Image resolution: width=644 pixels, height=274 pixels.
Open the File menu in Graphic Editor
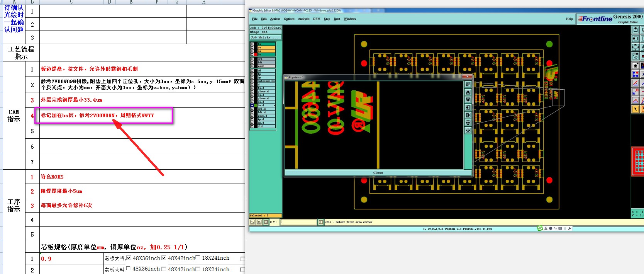click(x=255, y=19)
